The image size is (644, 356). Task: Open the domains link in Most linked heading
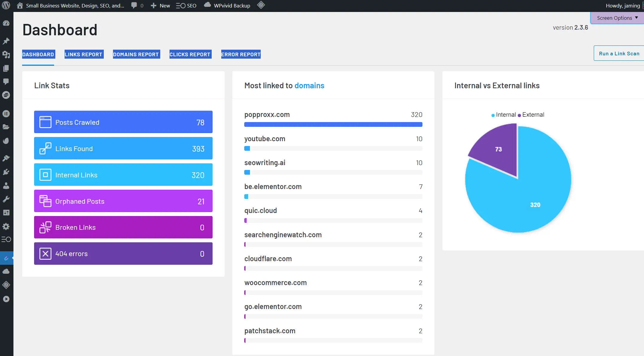click(309, 85)
